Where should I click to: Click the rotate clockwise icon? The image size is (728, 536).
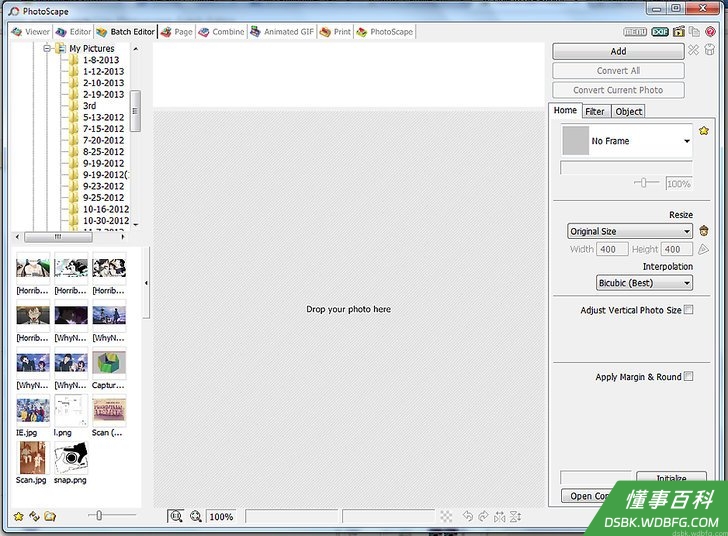click(x=483, y=516)
